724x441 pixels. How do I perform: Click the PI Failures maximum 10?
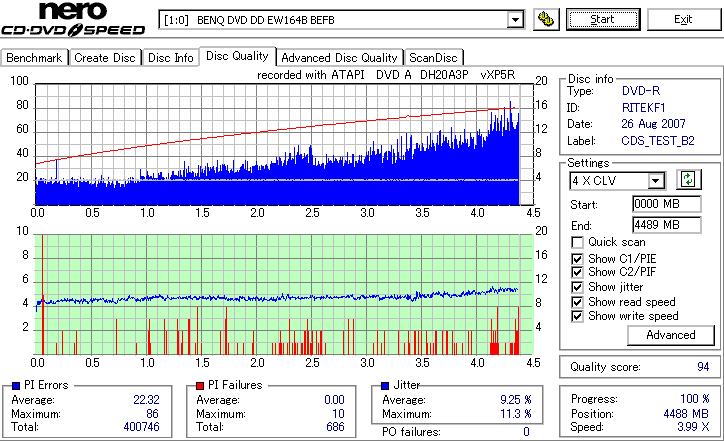(338, 414)
